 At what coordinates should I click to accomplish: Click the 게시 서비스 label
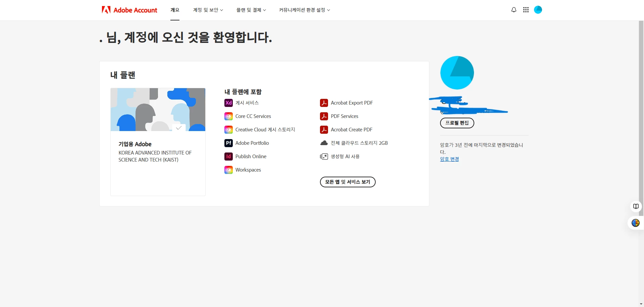point(247,103)
